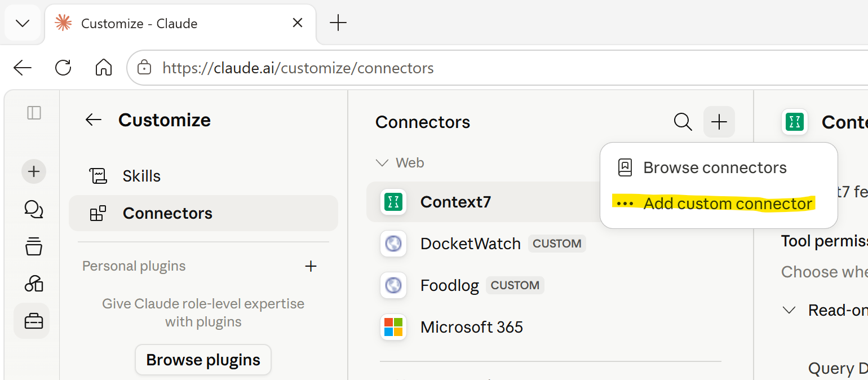The image size is (868, 380).
Task: Start a new chat with plus icon
Action: [x=34, y=171]
